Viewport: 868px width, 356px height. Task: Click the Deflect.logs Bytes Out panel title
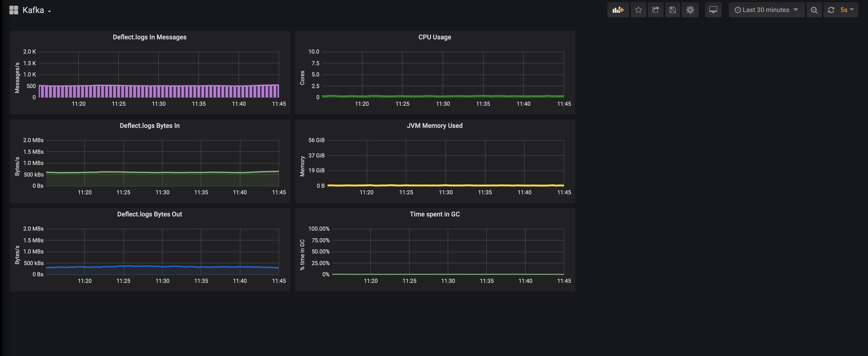click(149, 214)
